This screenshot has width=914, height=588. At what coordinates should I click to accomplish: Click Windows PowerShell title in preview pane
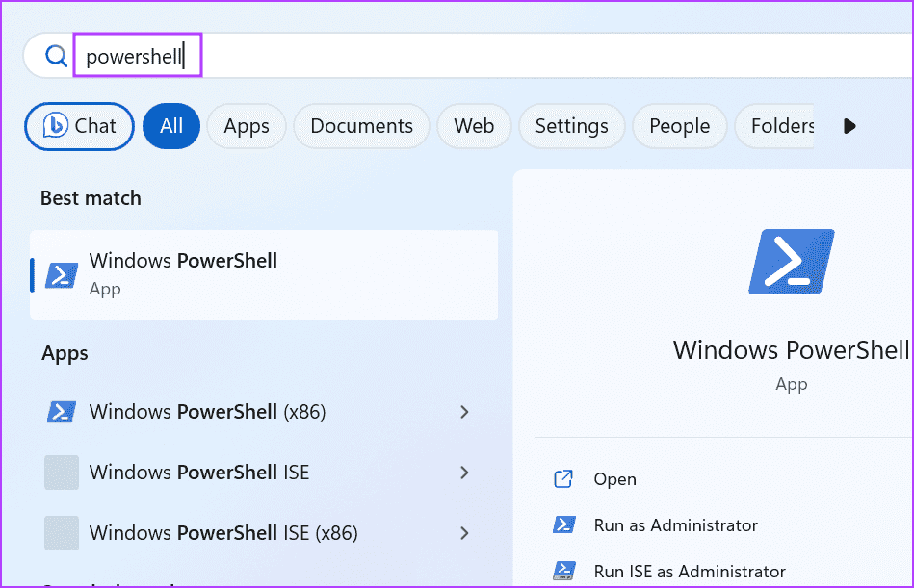pyautogui.click(x=792, y=350)
